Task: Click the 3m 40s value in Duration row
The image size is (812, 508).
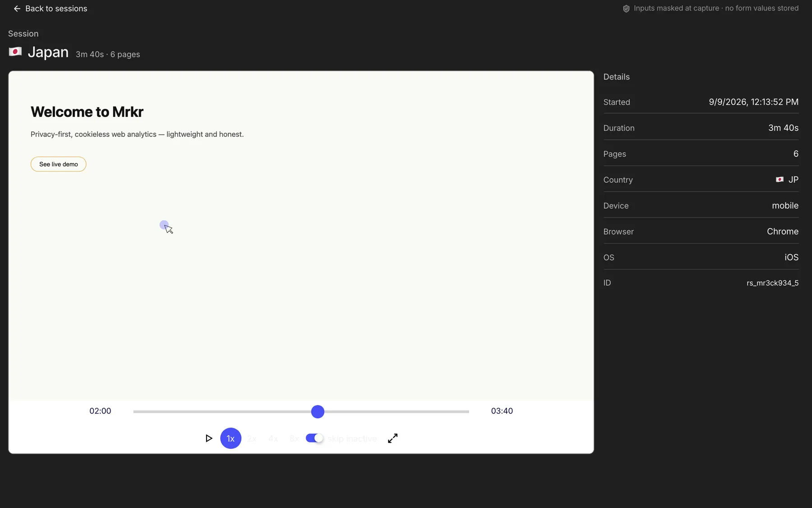Action: point(783,128)
